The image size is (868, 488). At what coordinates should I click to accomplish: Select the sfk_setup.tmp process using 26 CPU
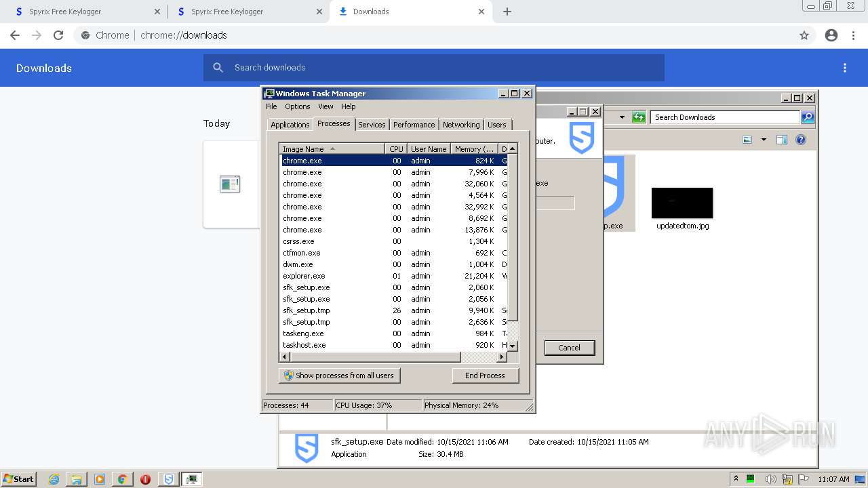click(x=394, y=310)
